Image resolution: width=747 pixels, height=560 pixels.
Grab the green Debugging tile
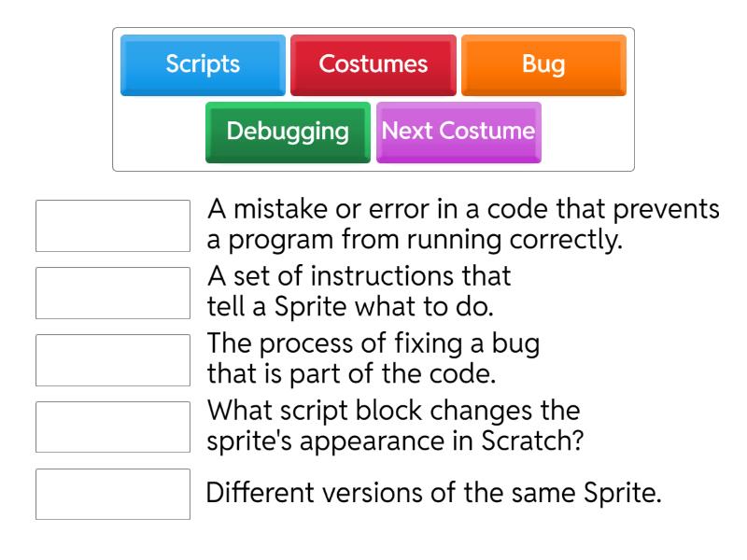click(x=288, y=131)
